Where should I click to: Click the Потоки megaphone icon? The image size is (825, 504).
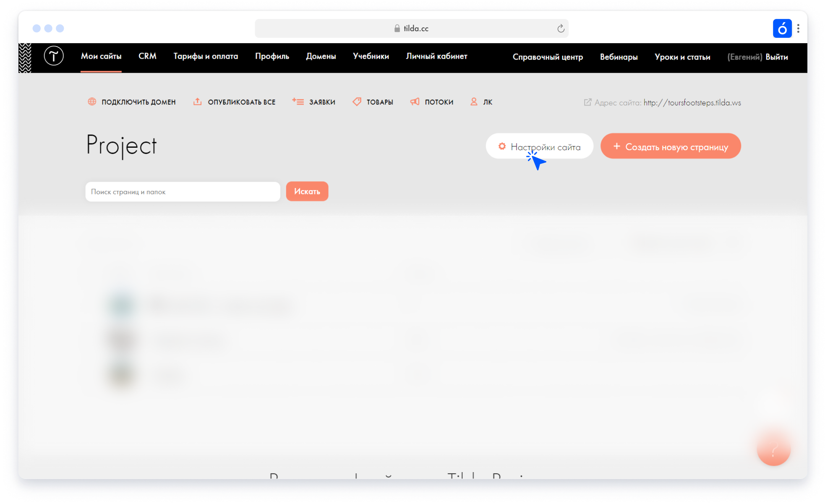[415, 102]
